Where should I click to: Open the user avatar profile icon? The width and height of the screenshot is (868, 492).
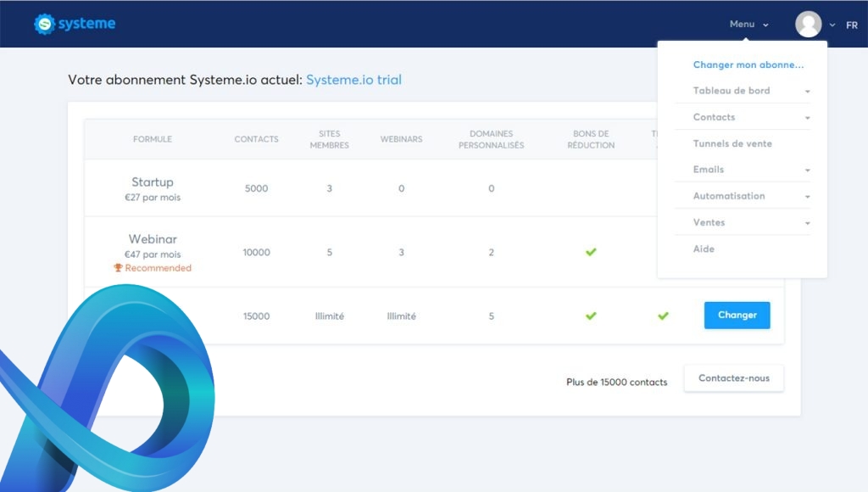[x=808, y=25]
